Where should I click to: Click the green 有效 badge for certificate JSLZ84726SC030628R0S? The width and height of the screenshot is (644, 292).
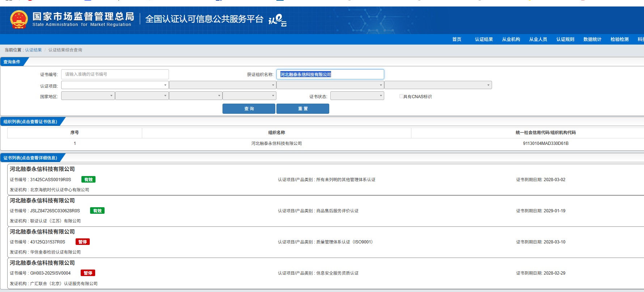click(97, 211)
